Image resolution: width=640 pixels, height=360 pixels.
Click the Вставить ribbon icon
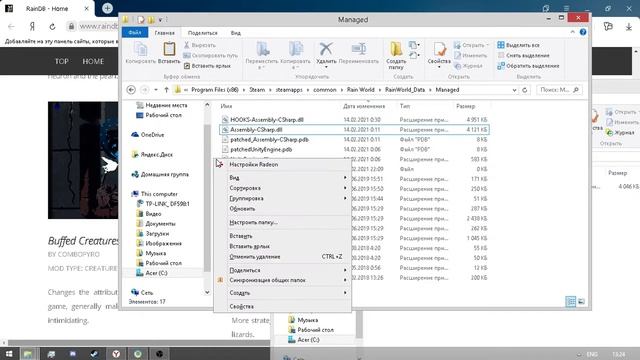pos(169,52)
